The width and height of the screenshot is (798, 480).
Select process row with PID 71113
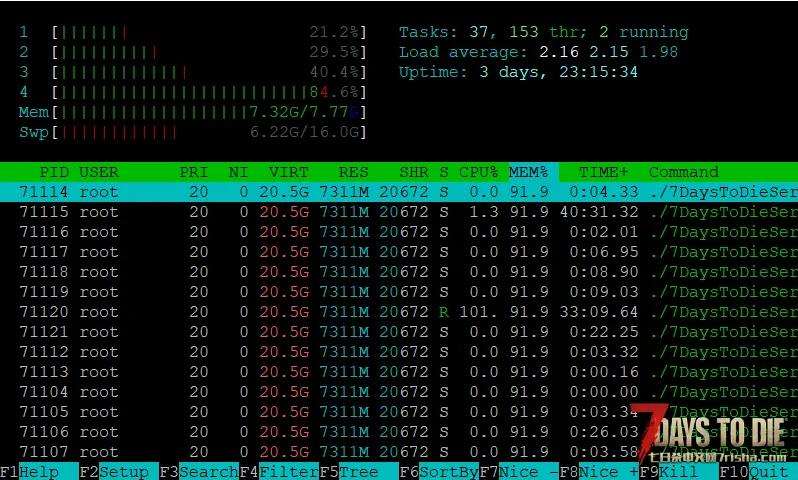pos(399,372)
